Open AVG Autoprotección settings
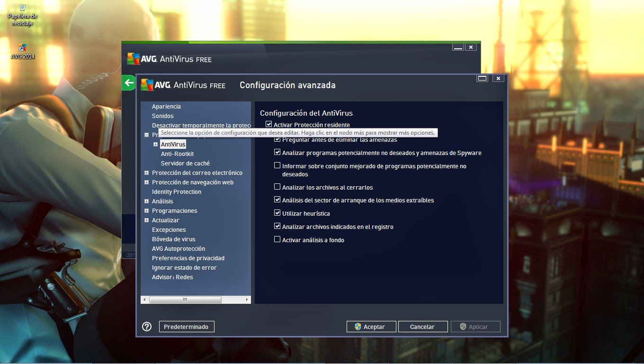 (179, 248)
